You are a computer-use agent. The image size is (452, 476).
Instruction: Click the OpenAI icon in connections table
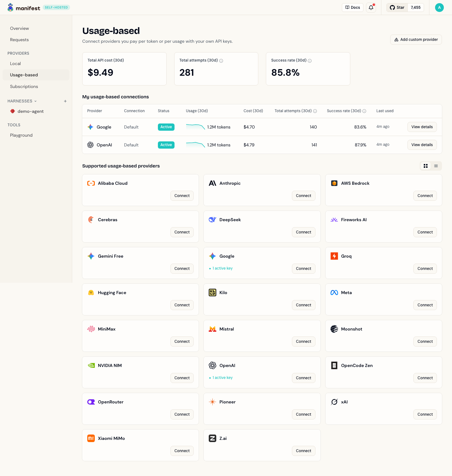click(x=90, y=145)
